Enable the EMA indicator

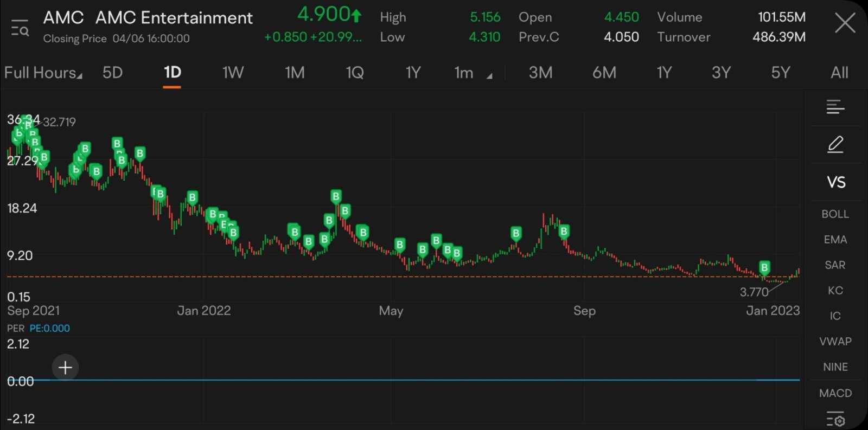pos(835,240)
